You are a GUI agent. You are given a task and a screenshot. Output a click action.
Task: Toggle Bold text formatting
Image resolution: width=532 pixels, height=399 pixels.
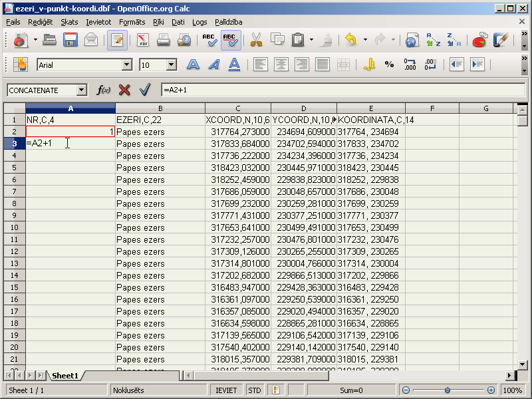click(193, 65)
